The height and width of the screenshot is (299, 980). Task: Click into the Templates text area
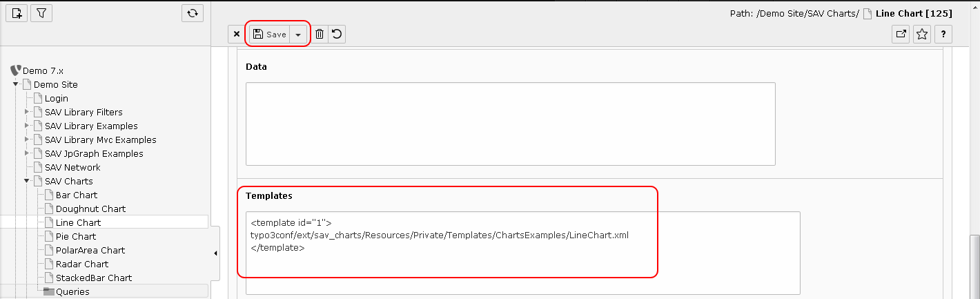[x=522, y=253]
